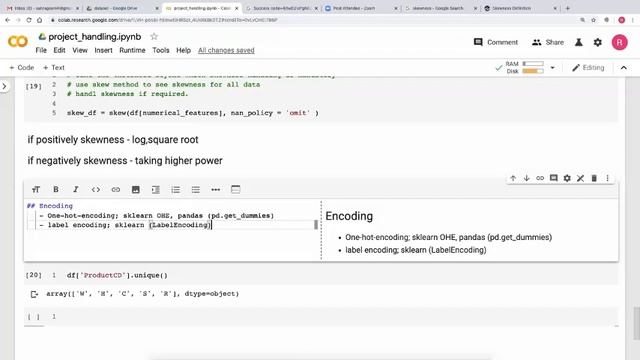Move the cell down
The image size is (640, 360).
point(527,178)
